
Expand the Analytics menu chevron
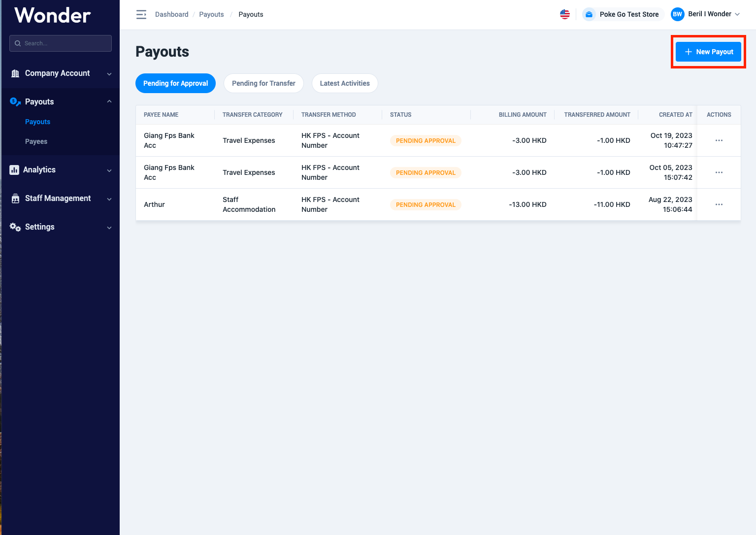pos(109,170)
